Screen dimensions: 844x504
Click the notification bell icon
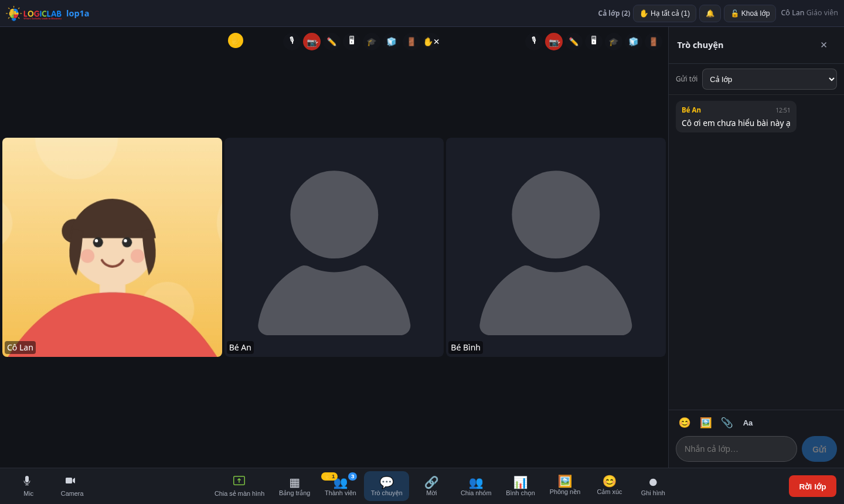(710, 13)
